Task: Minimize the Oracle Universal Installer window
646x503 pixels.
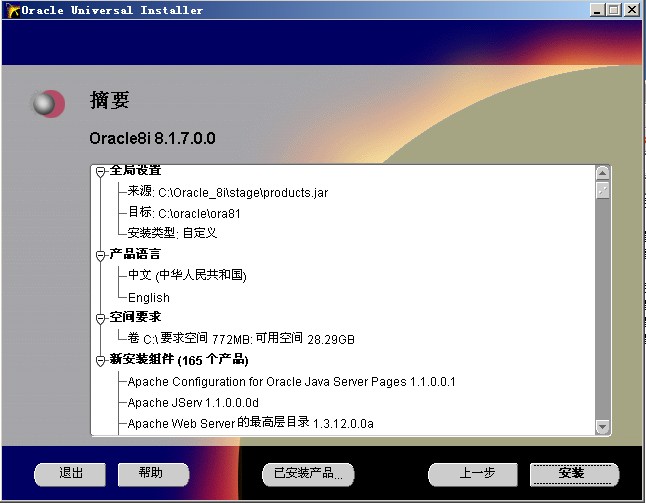Action: click(x=597, y=10)
